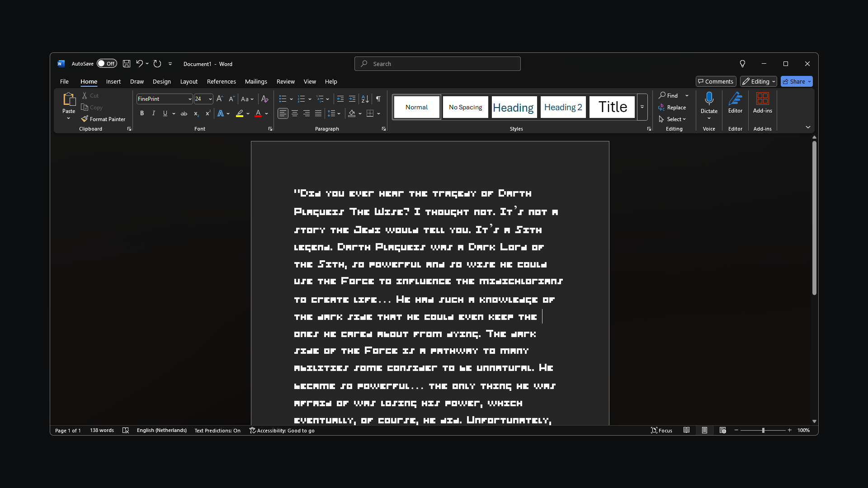Click the Paste clipboard icon
Viewport: 868px width, 488px height.
[69, 99]
